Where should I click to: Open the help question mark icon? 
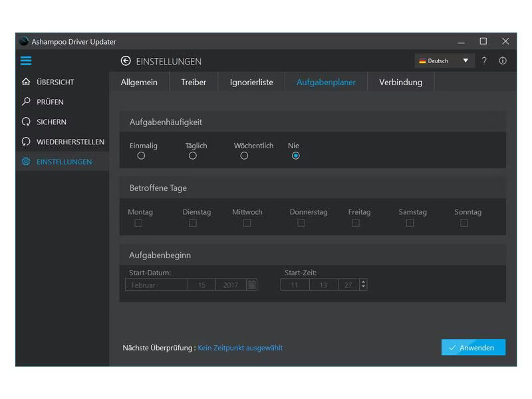(x=484, y=61)
